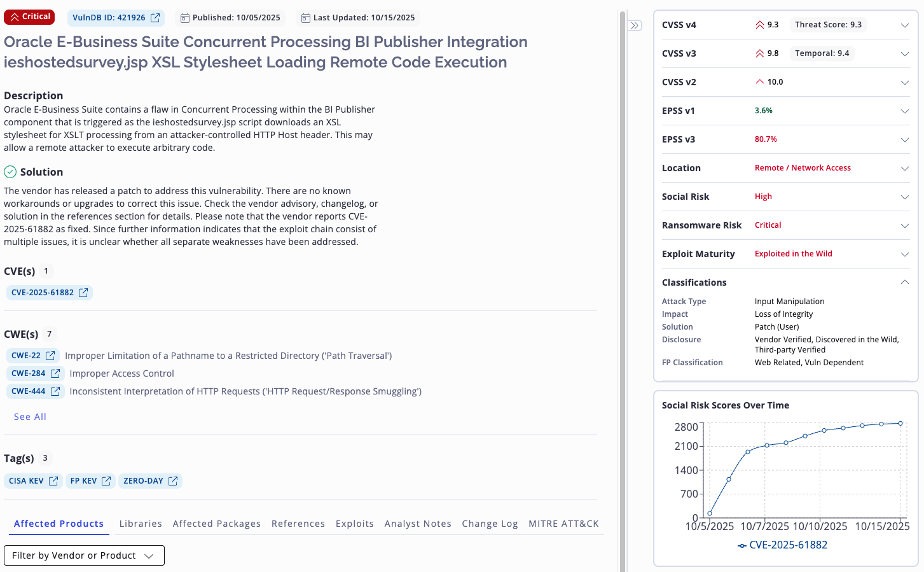
Task: Click external link icon next to CVE-2025-61882
Action: [83, 293]
